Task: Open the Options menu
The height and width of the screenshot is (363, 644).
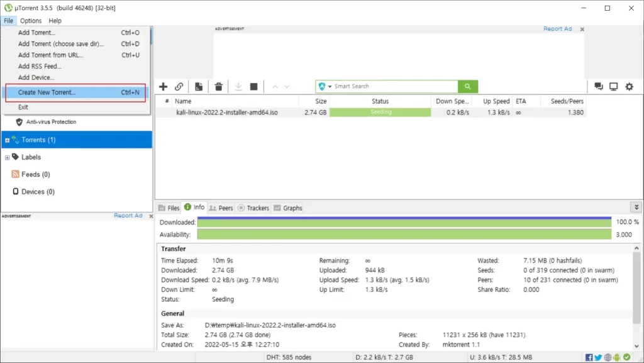Action: (31, 21)
